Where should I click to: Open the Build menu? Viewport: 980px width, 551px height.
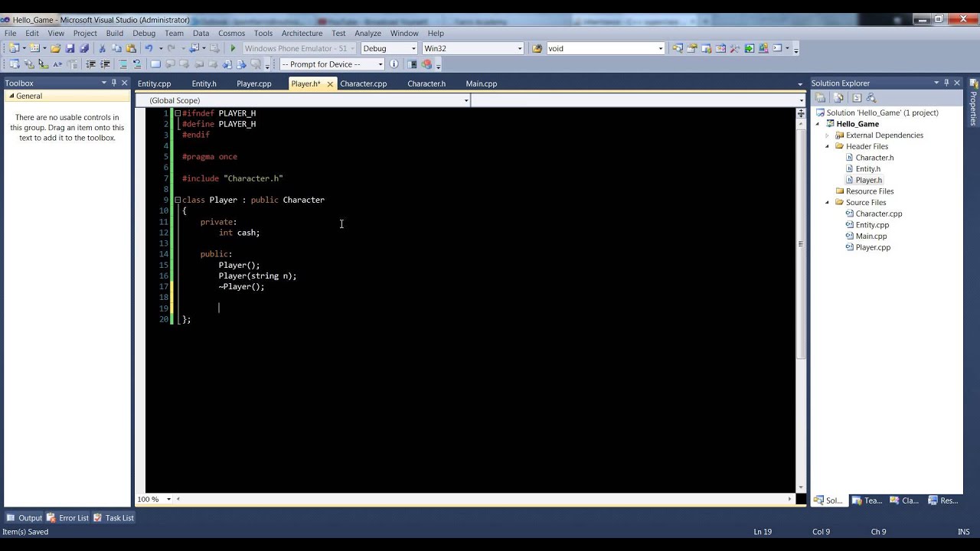(x=115, y=33)
